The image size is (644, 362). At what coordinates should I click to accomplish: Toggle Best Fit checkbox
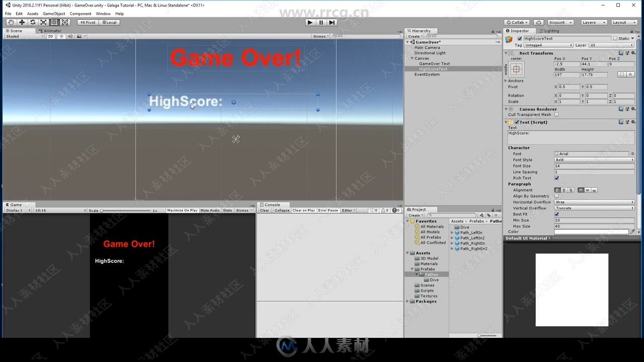[556, 214]
